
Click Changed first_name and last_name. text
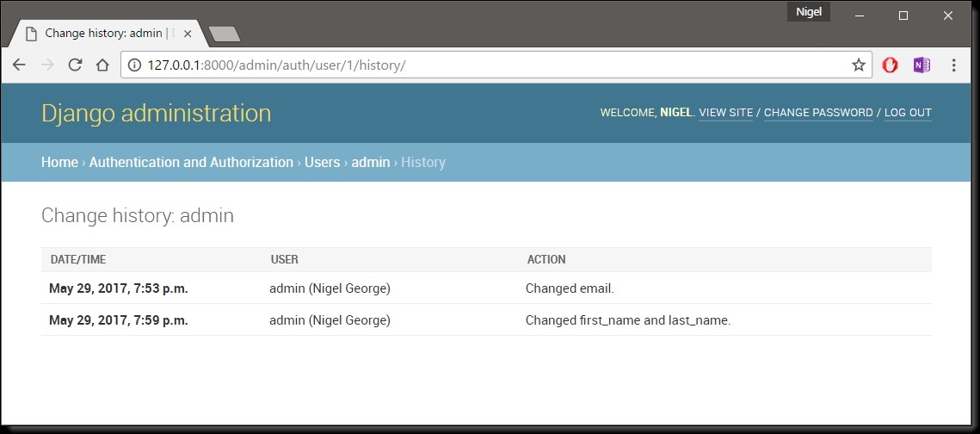[628, 320]
